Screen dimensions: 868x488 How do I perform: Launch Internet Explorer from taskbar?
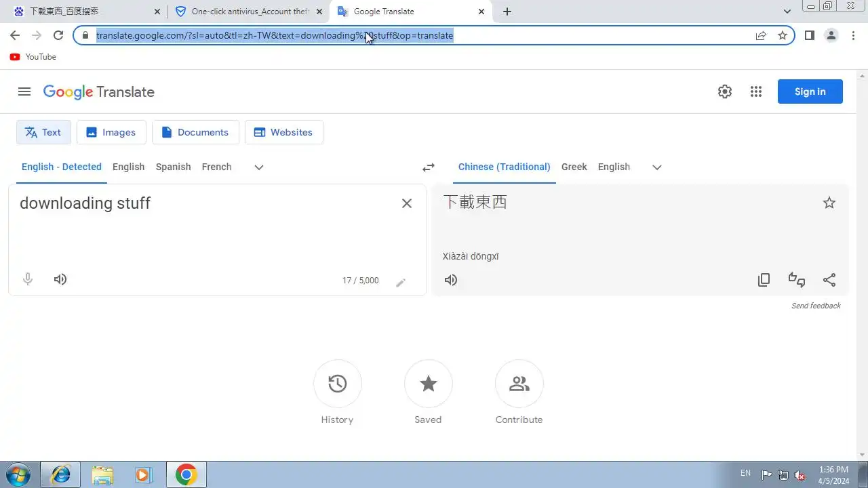(60, 474)
